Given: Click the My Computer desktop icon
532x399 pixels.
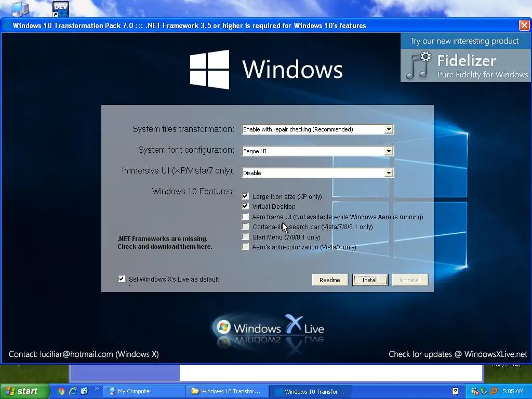Looking at the screenshot, I should tap(20, 9).
